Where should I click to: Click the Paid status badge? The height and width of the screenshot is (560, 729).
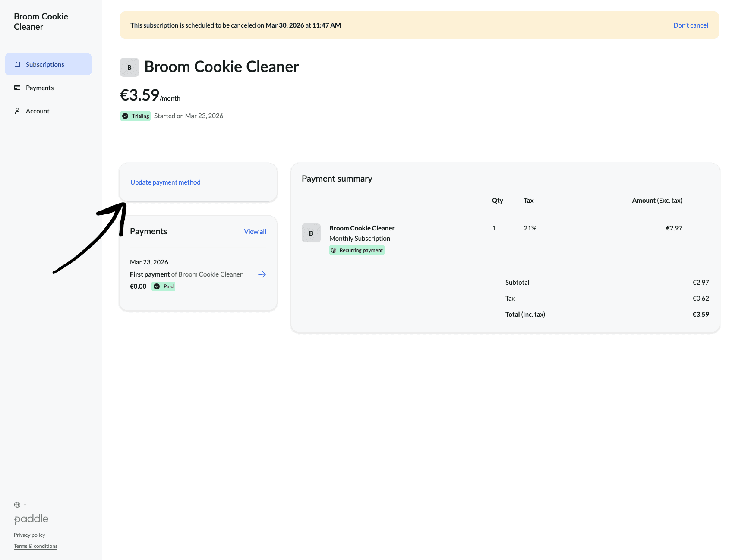click(163, 286)
